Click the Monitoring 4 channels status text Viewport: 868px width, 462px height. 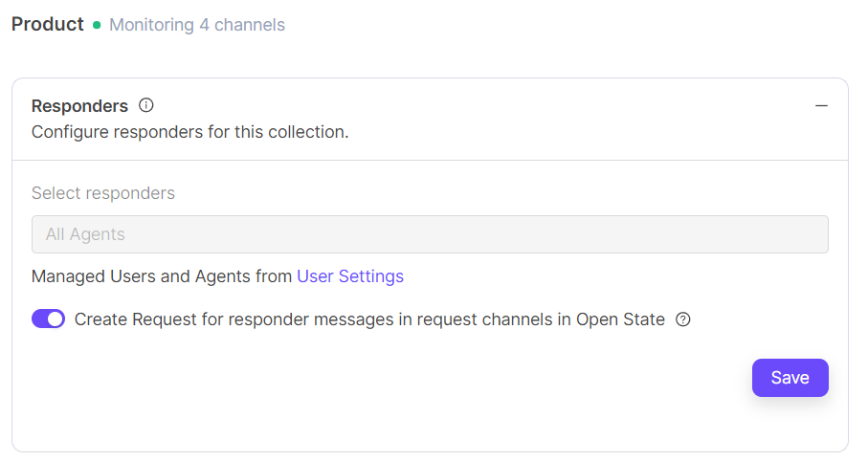tap(197, 25)
